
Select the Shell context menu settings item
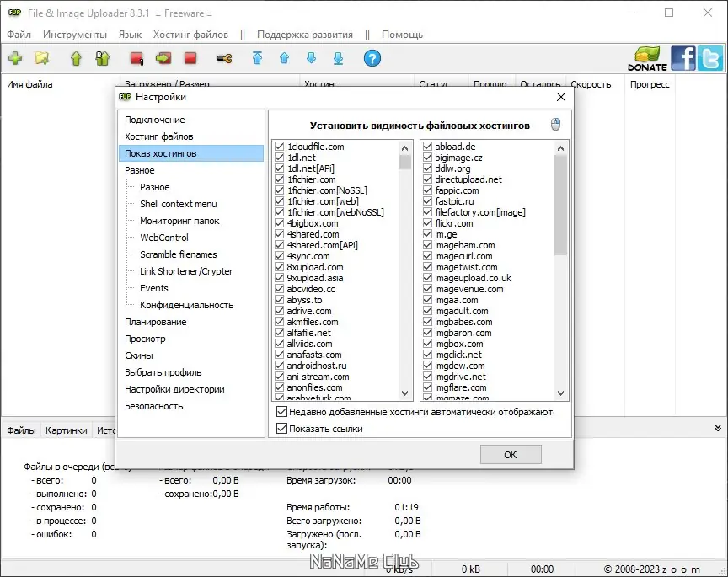pyautogui.click(x=179, y=204)
